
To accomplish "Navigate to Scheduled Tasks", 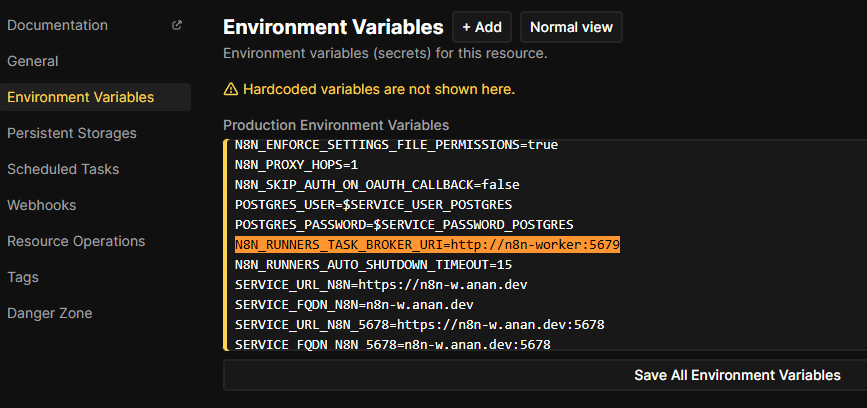I will tap(63, 169).
